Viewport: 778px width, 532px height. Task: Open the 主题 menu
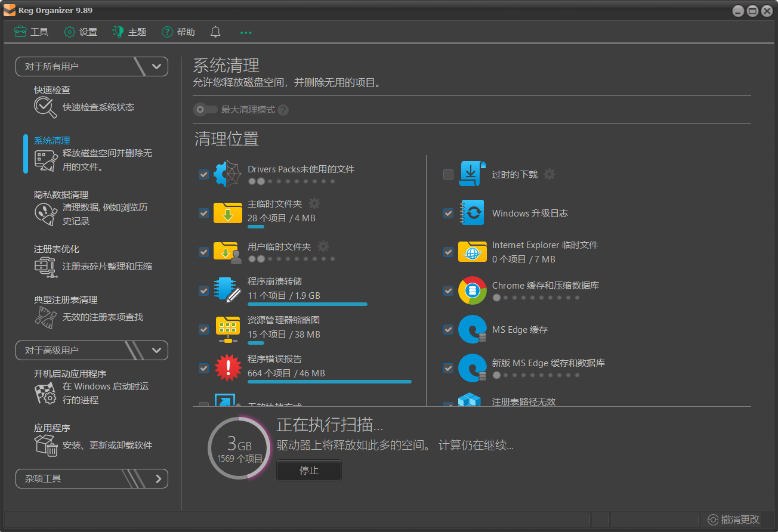point(129,32)
